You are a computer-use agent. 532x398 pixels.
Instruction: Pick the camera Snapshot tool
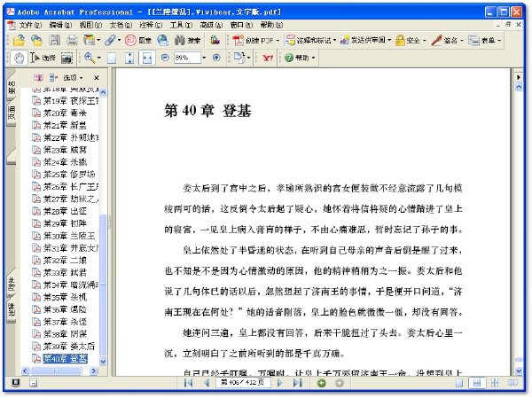tap(66, 58)
